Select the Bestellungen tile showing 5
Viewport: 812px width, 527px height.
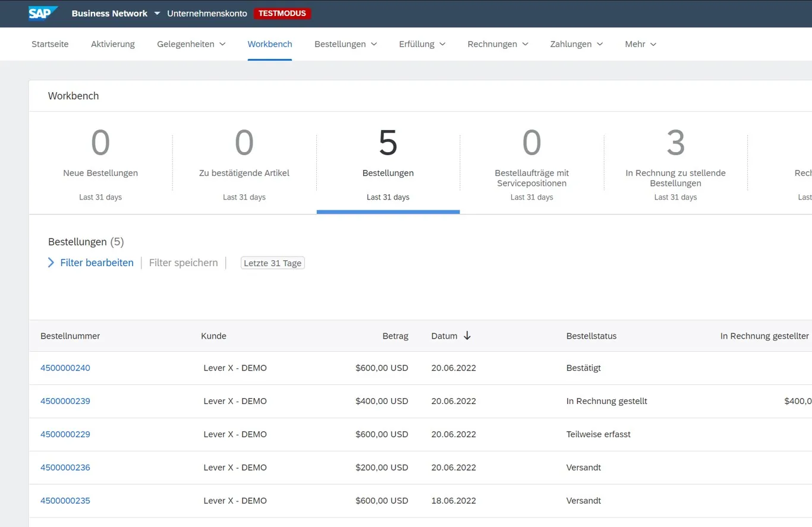(388, 163)
